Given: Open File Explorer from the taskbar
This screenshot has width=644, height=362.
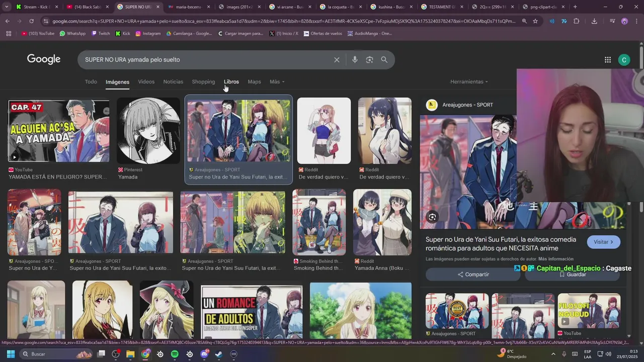Looking at the screenshot, I should pyautogui.click(x=130, y=354).
